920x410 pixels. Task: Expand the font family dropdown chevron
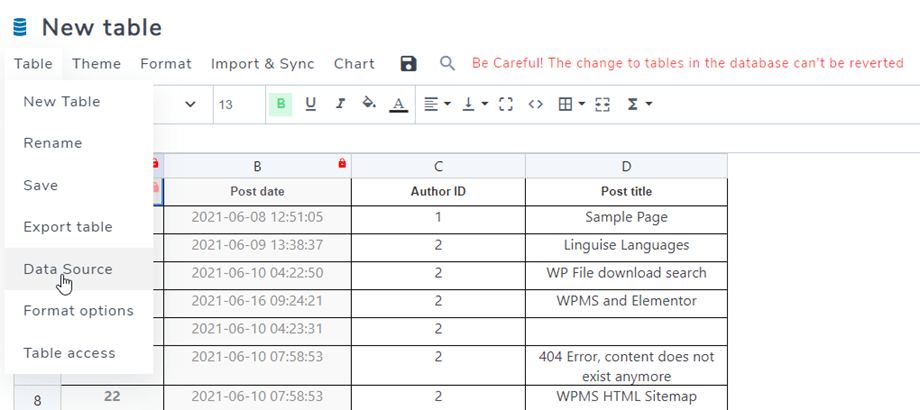click(x=190, y=104)
